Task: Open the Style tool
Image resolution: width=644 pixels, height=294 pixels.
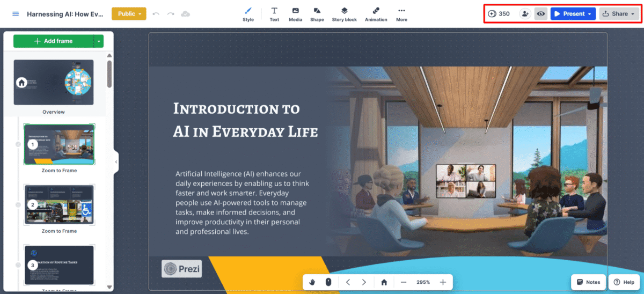Action: [x=248, y=14]
